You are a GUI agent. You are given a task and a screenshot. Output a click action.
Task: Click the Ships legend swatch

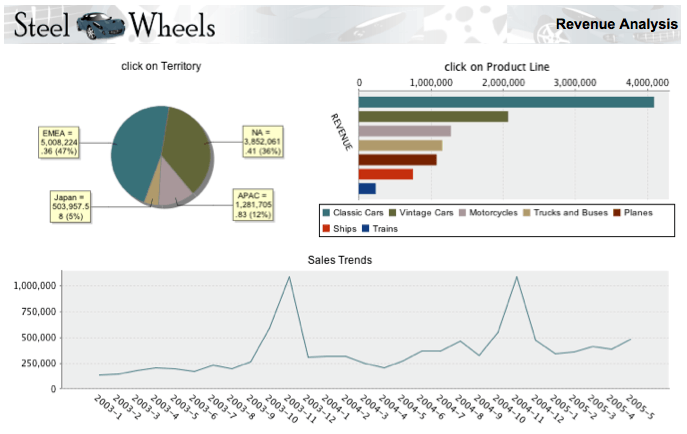point(326,229)
